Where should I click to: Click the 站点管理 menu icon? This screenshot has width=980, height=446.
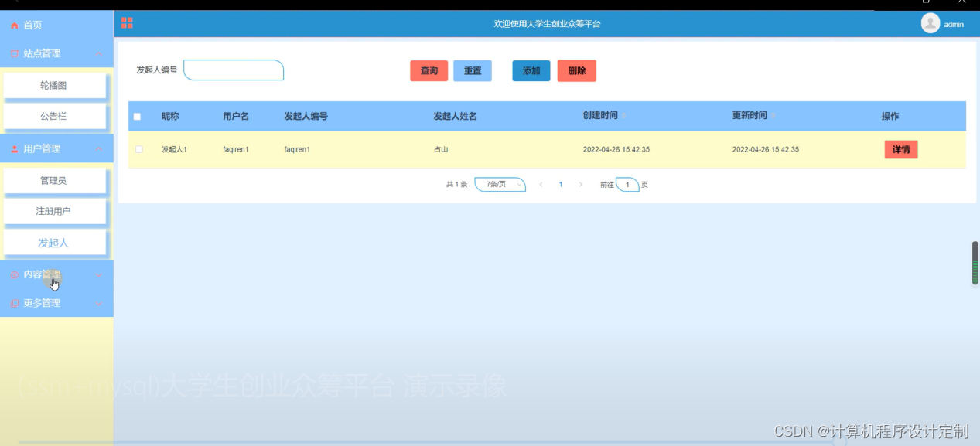(14, 53)
